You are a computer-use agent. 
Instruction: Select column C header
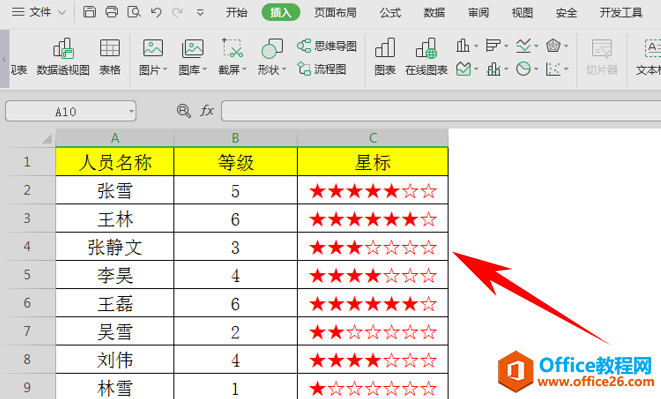tap(373, 138)
